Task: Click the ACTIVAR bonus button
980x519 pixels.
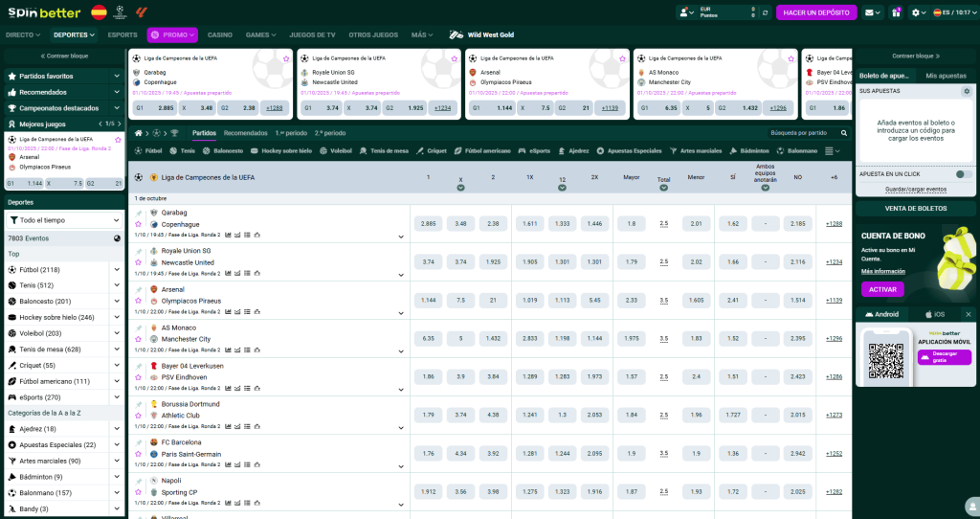Action: pos(881,289)
